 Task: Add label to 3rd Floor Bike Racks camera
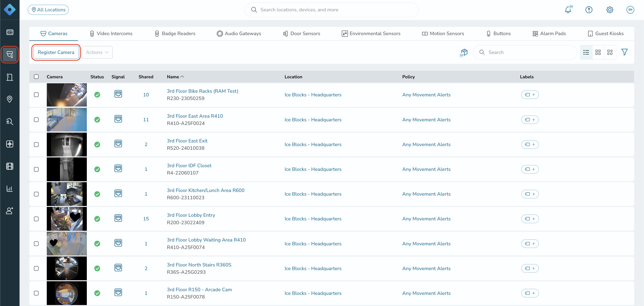pyautogui.click(x=530, y=95)
